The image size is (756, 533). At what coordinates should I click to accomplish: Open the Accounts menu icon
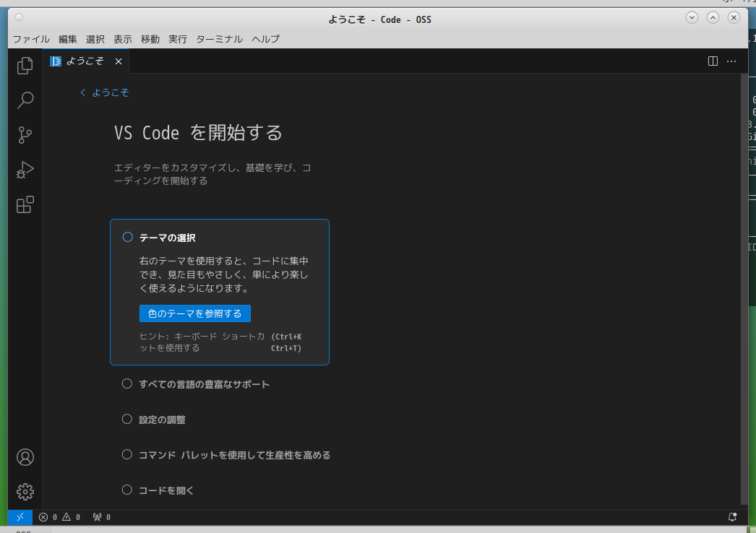(25, 457)
